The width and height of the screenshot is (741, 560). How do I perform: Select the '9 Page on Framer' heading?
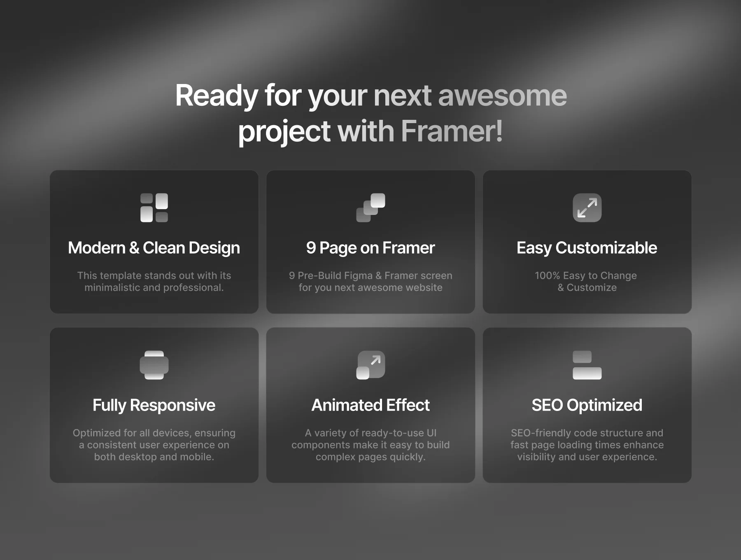click(x=370, y=248)
